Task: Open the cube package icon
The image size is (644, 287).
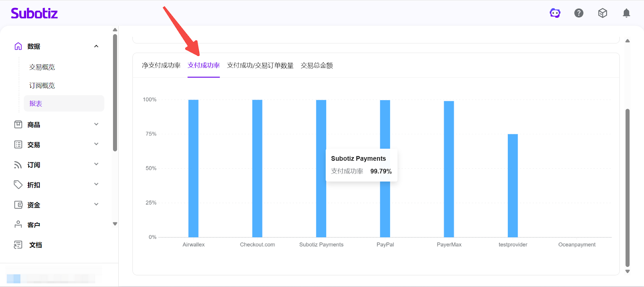Action: [603, 13]
